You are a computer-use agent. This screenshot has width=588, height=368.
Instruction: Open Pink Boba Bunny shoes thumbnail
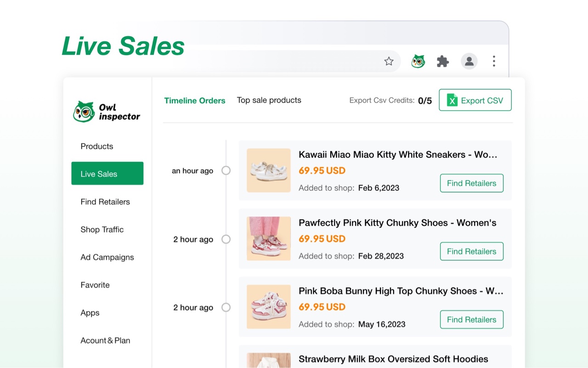pos(269,306)
